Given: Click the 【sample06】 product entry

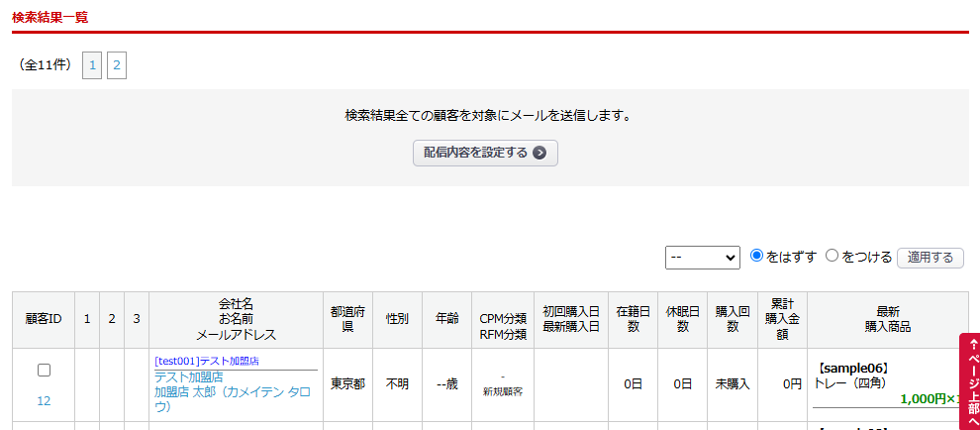Looking at the screenshot, I should [x=853, y=368].
